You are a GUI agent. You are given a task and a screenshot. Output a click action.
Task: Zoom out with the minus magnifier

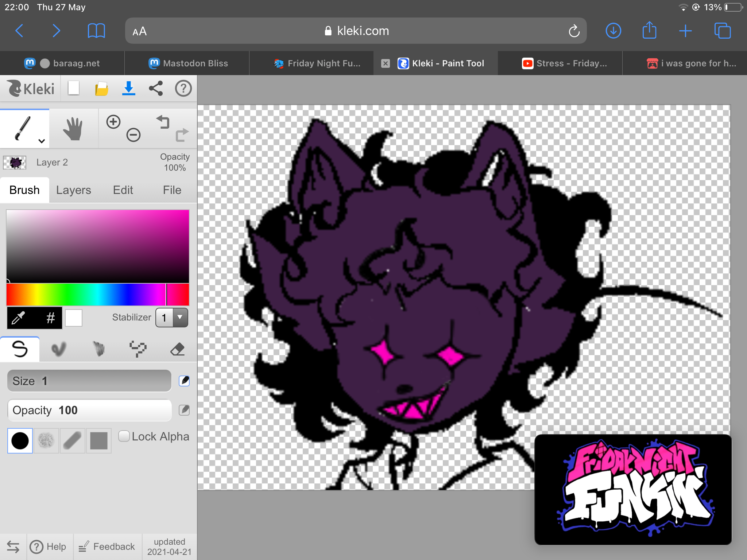click(133, 135)
